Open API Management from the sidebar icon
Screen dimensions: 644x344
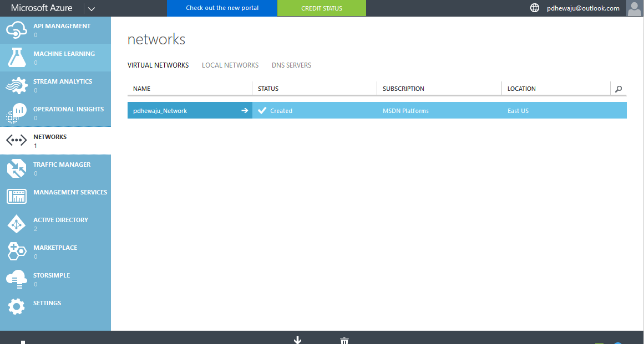point(17,30)
